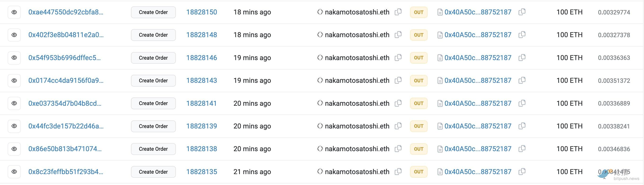This screenshot has height=185, width=644.
Task: Copy sender address in 18828143 row
Action: [398, 80]
